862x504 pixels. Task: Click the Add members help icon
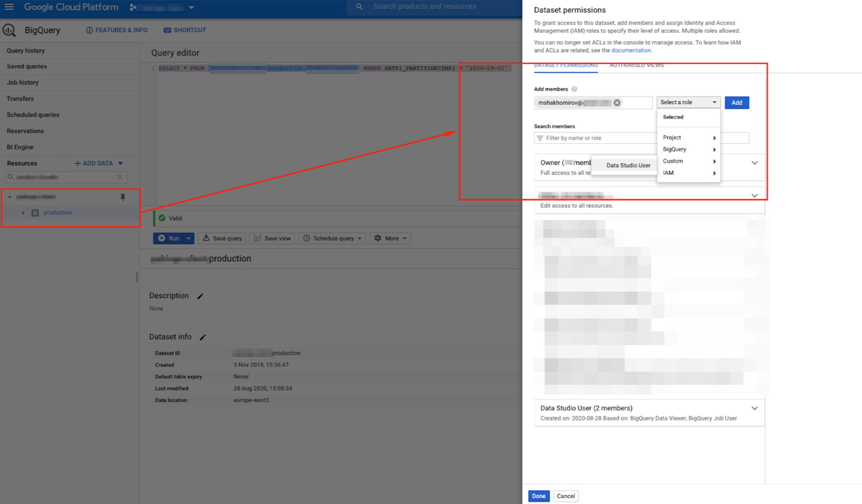574,89
